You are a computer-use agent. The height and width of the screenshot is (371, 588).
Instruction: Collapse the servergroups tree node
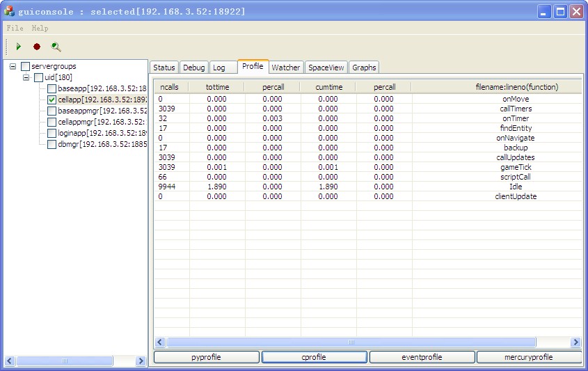(x=13, y=67)
